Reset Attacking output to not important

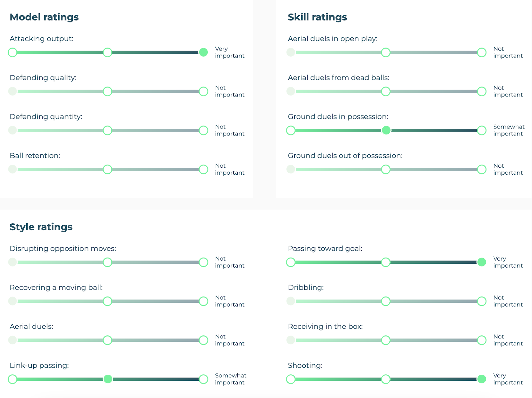13,52
